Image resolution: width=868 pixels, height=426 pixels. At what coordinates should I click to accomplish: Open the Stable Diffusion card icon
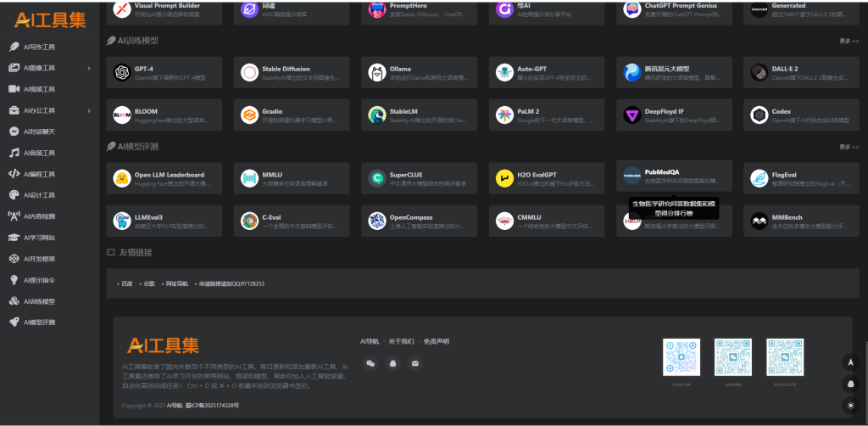click(250, 73)
